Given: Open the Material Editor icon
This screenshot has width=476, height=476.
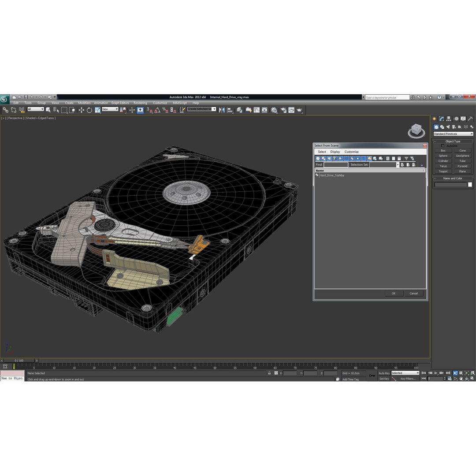Looking at the screenshot, I should click(274, 110).
